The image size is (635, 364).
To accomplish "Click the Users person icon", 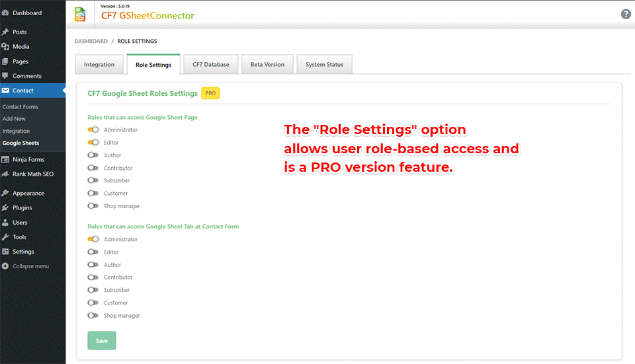I will 5,223.
